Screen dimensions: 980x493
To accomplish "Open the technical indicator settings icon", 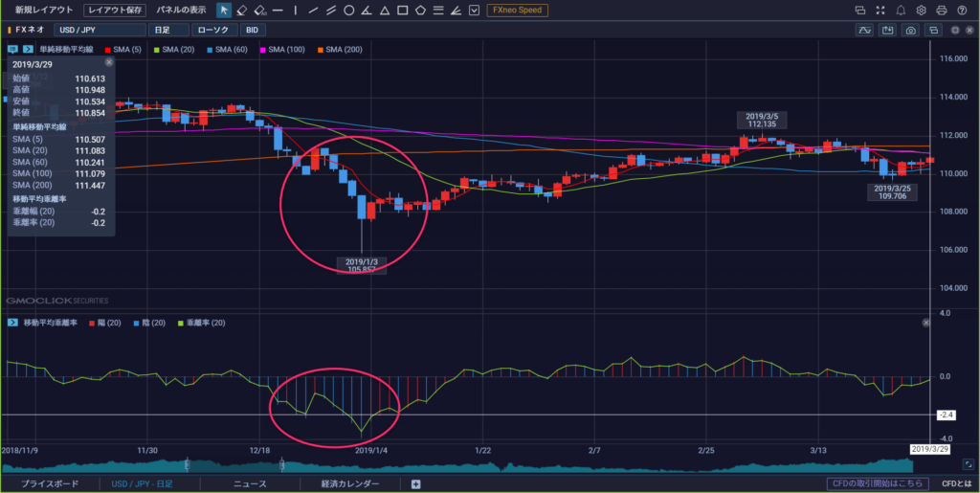I will (x=865, y=30).
